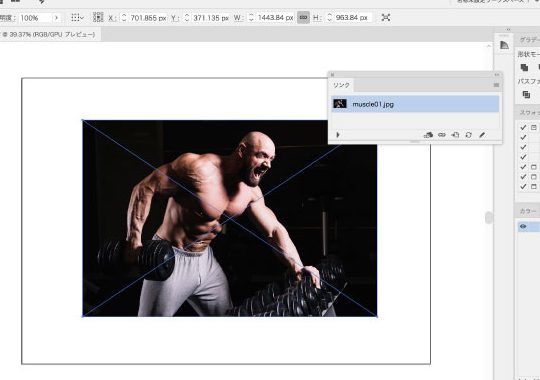Screen dimensions: 540x380
Task: Toggle layer visibility using the eye icon
Action: pyautogui.click(x=523, y=226)
